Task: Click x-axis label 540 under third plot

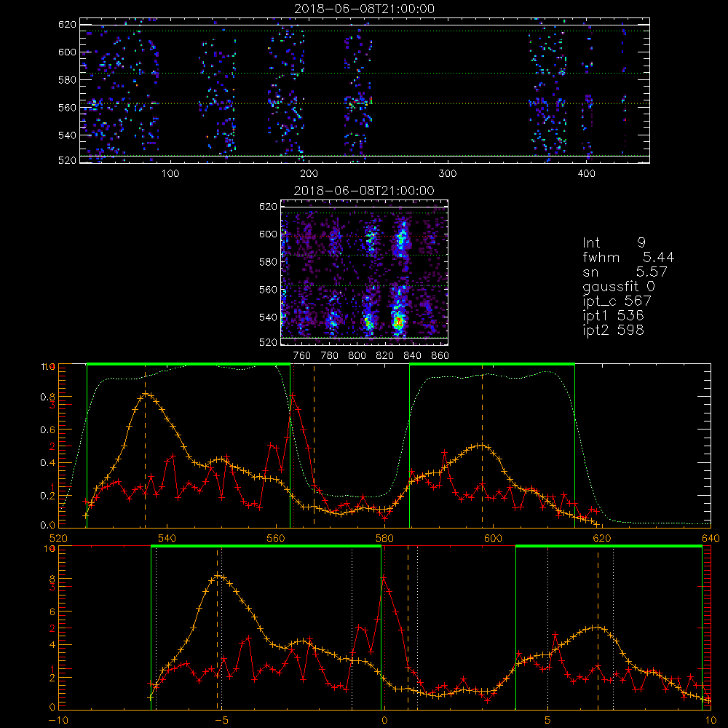Action: coord(167,538)
